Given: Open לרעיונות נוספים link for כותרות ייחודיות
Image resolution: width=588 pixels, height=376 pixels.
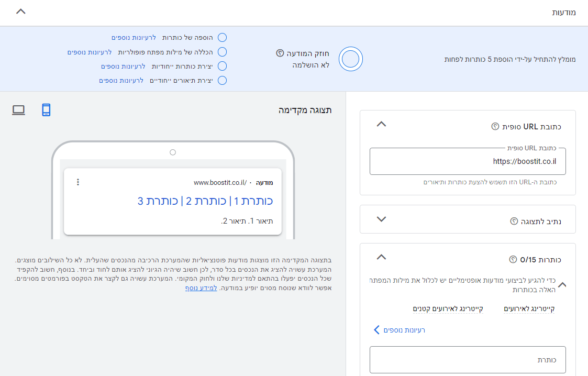Looking at the screenshot, I should 123,67.
